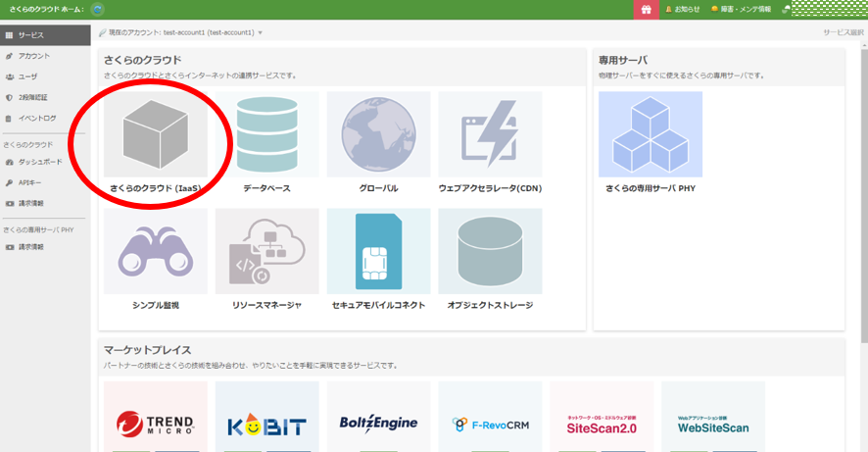Open ダッシュボード in the sidebar
The height and width of the screenshot is (452, 868).
45,162
